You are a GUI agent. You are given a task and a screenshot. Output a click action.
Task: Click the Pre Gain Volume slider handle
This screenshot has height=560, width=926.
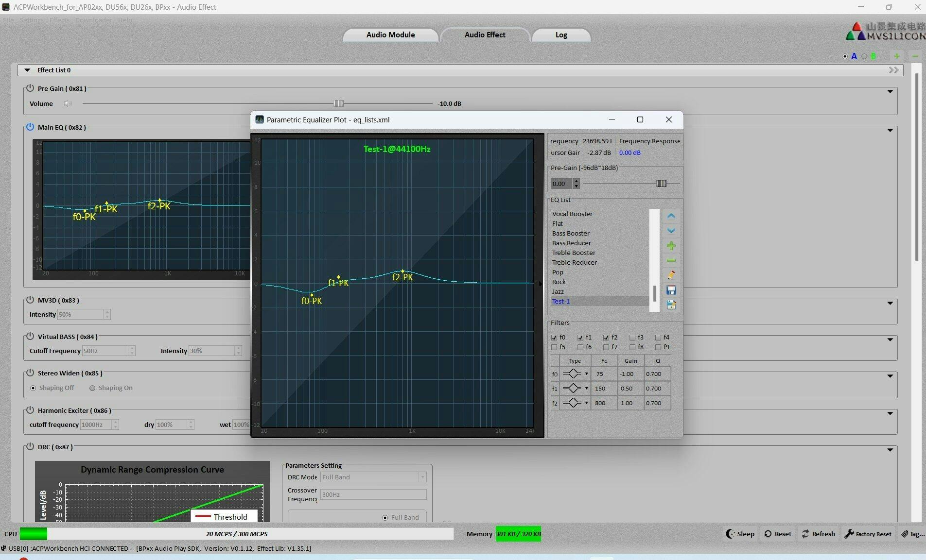(x=338, y=103)
